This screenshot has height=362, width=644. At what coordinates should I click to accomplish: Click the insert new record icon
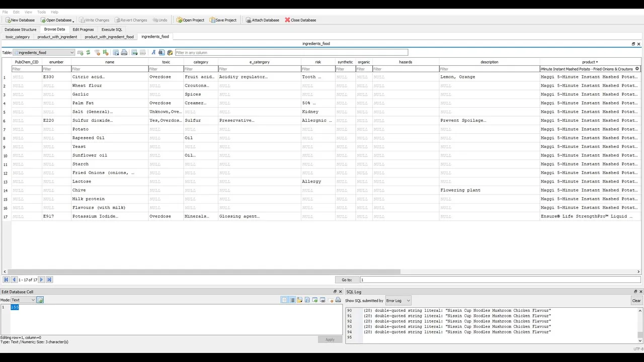[x=135, y=52]
